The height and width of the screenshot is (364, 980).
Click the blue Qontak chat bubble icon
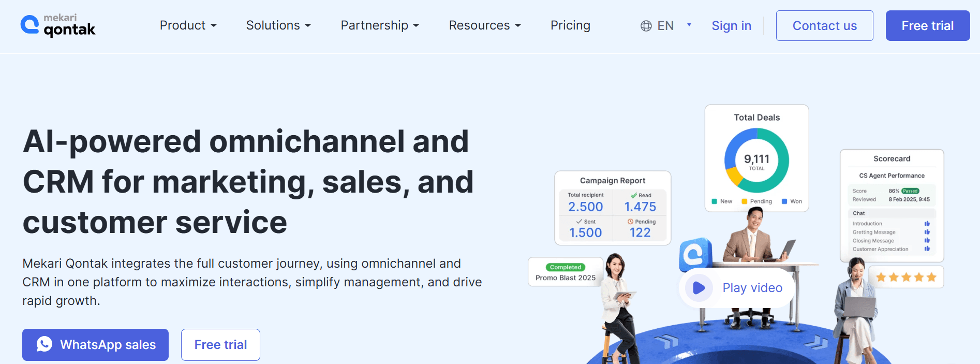tap(695, 254)
